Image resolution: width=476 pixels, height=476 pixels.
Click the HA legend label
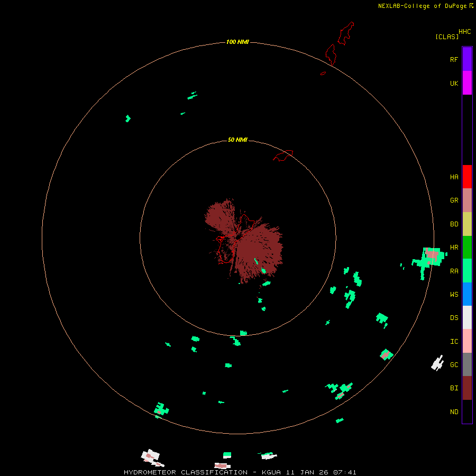pyautogui.click(x=454, y=177)
